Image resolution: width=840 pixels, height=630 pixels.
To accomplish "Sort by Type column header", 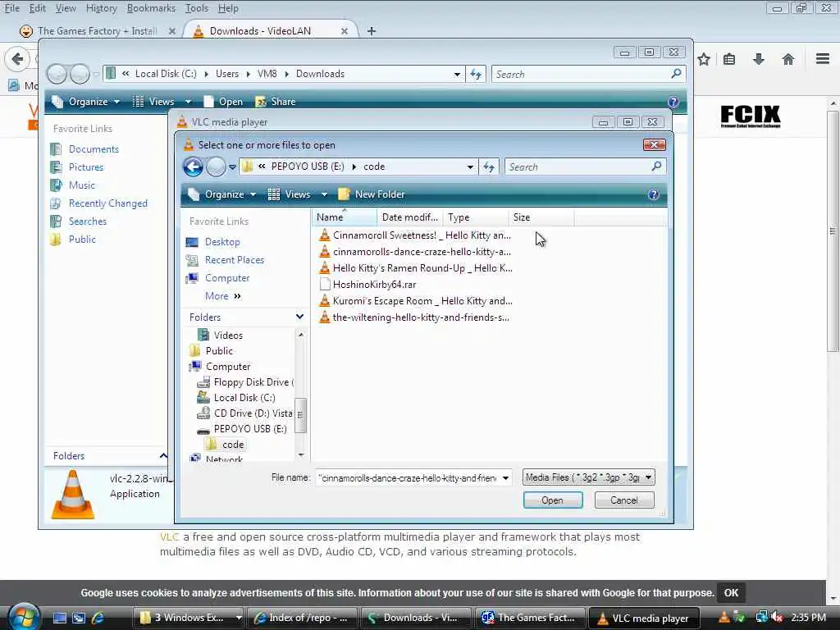I will pyautogui.click(x=476, y=217).
